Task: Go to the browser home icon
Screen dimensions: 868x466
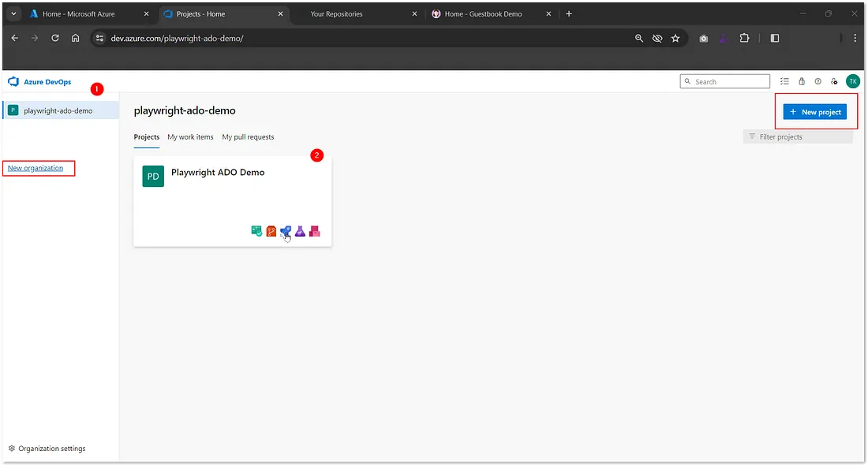Action: (75, 38)
